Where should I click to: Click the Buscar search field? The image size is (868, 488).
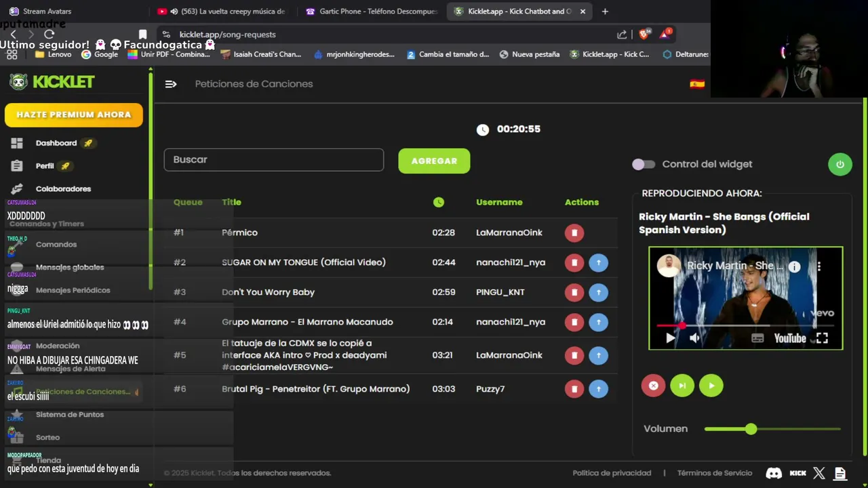tap(274, 160)
